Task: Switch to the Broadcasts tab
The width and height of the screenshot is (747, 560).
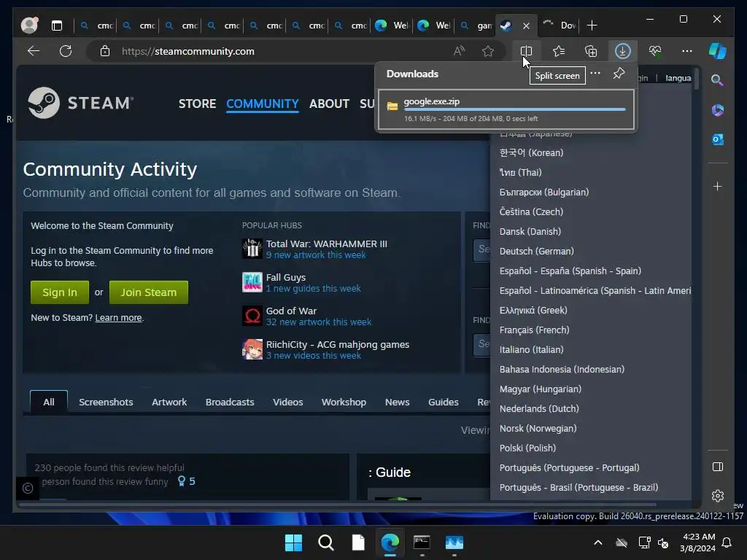Action: click(230, 402)
